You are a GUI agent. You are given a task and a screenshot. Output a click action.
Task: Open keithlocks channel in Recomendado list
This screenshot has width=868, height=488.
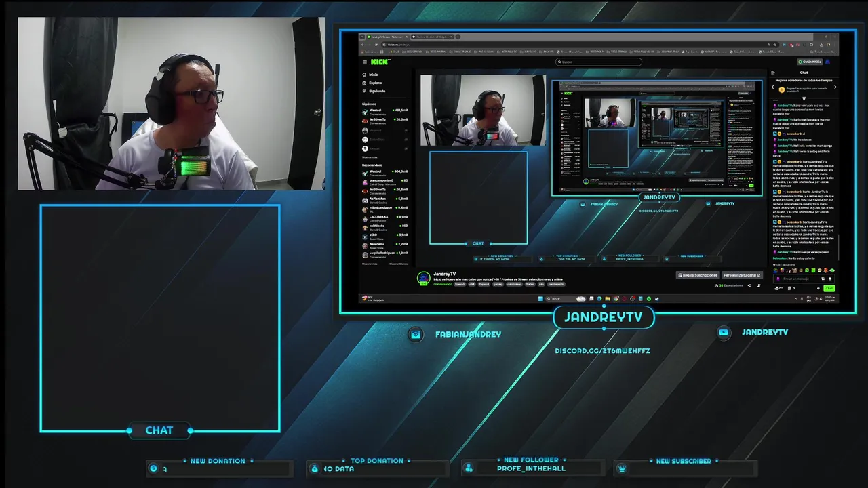(x=385, y=228)
